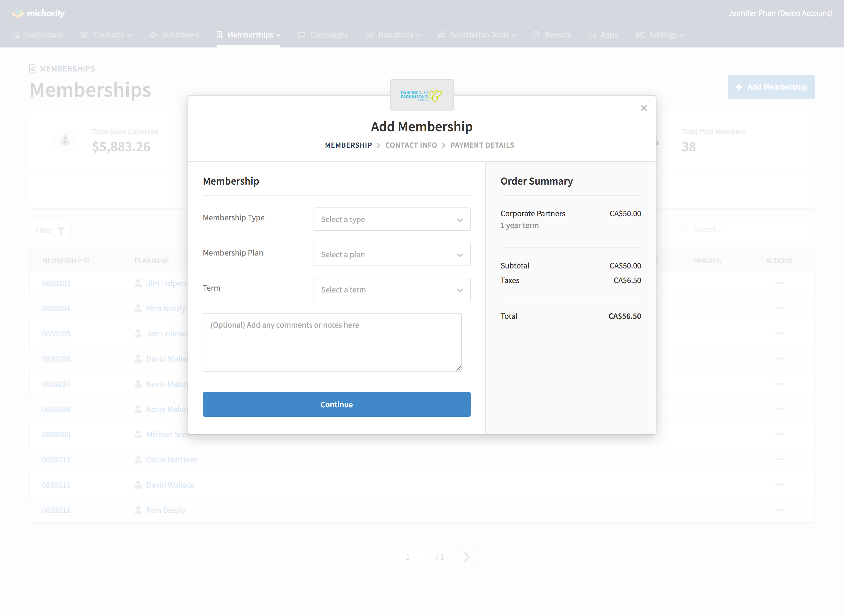The height and width of the screenshot is (616, 844).
Task: Click the Settings gears icon
Action: [x=640, y=35]
